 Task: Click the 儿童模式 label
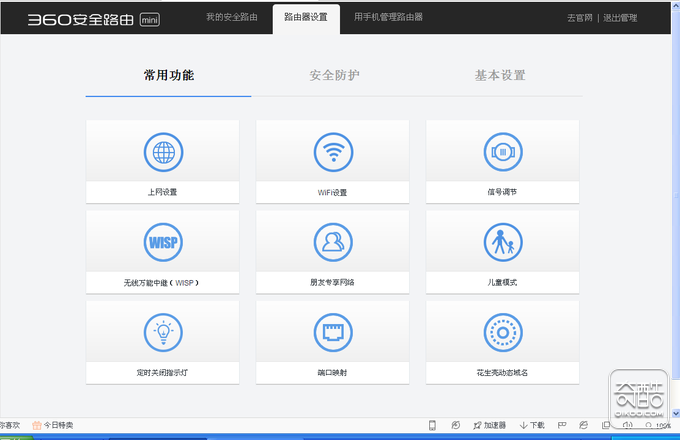point(502,282)
